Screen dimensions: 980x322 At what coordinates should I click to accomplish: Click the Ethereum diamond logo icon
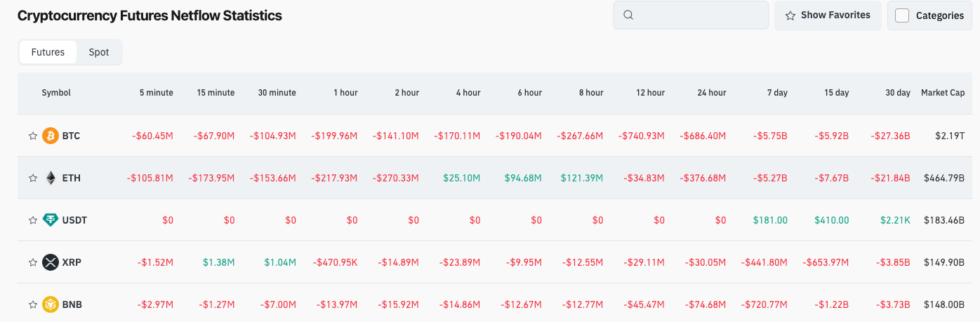(51, 178)
